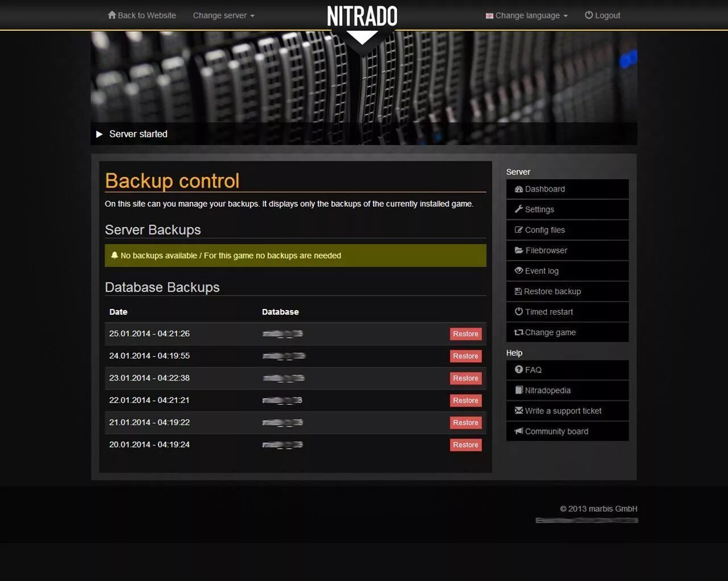The width and height of the screenshot is (728, 581).
Task: Click the Filebrowser folder icon
Action: (519, 250)
